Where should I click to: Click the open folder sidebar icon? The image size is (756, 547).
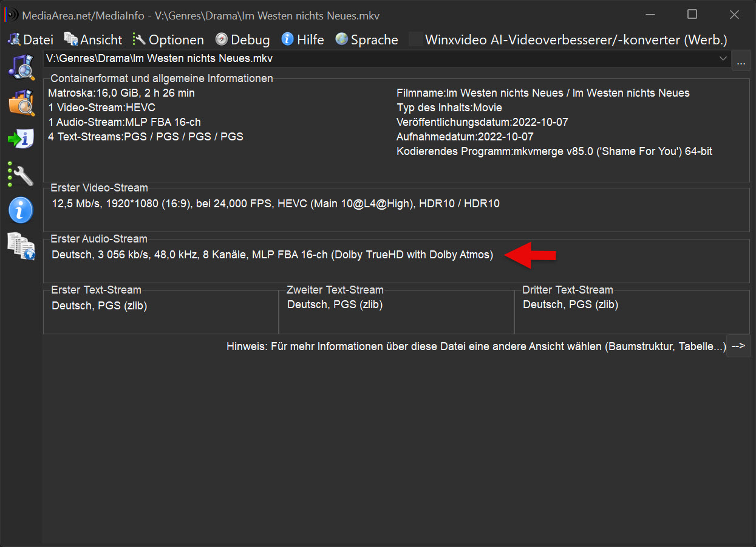[21, 103]
